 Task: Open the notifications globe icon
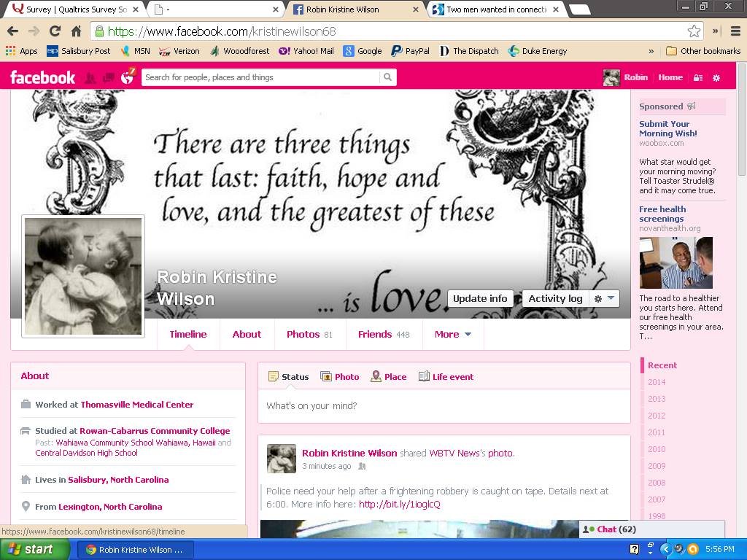[x=127, y=77]
